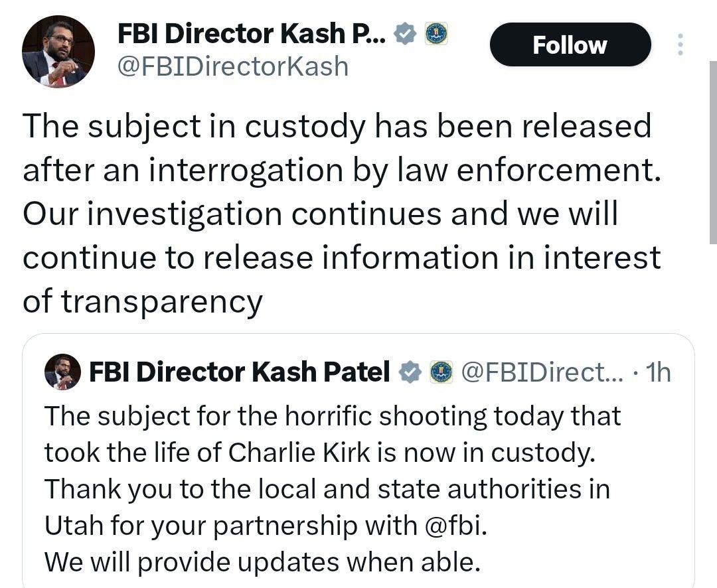
Task: Click the "We will provide updates when able." line
Action: pos(262,561)
